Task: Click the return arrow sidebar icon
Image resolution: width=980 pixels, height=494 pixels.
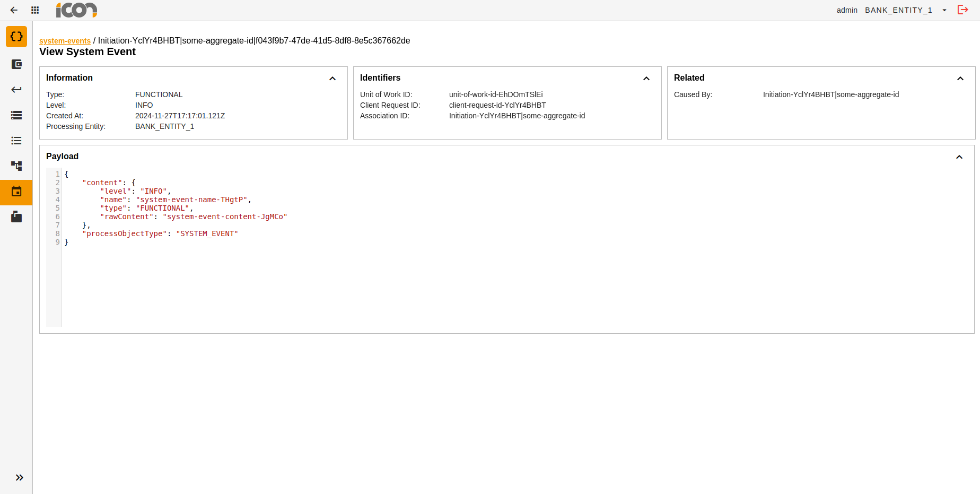Action: 16,90
